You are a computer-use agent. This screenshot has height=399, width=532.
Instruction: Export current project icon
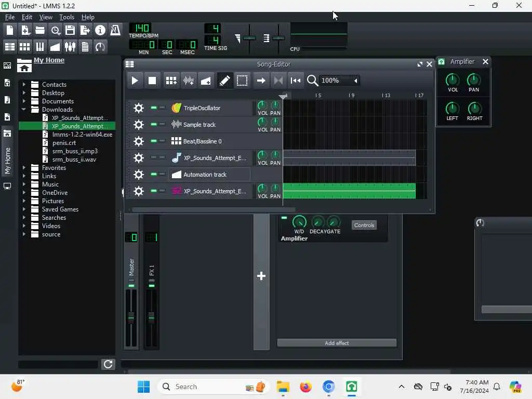click(x=85, y=30)
